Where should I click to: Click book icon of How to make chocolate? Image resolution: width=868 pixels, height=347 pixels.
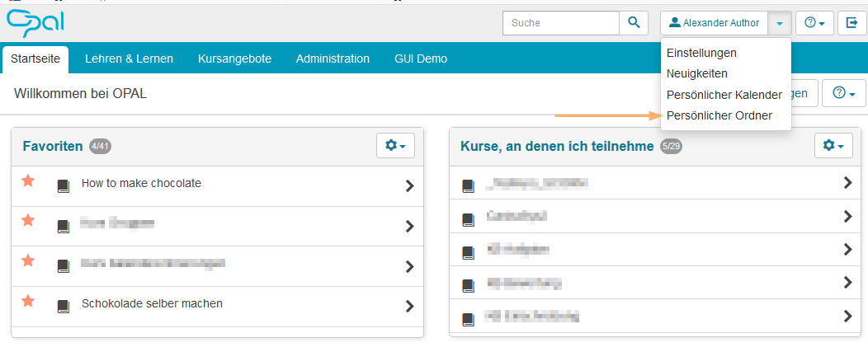(x=64, y=186)
